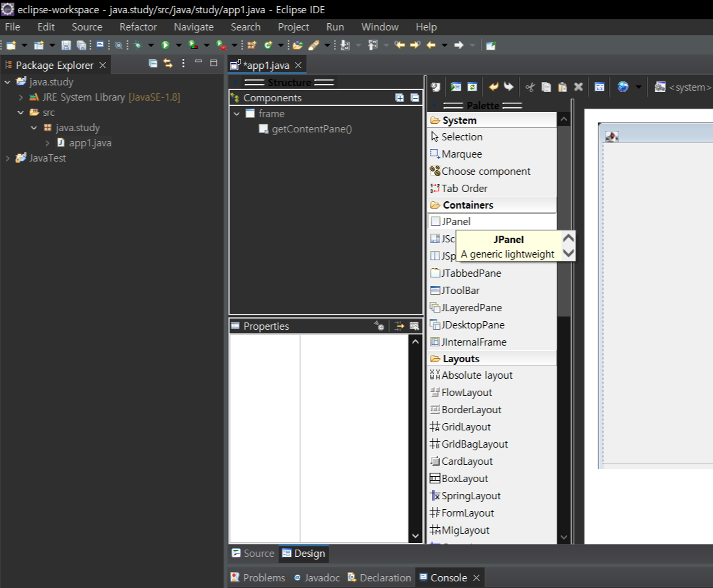Click the Delete X icon in designer toolbar
The width and height of the screenshot is (713, 588).
(578, 86)
